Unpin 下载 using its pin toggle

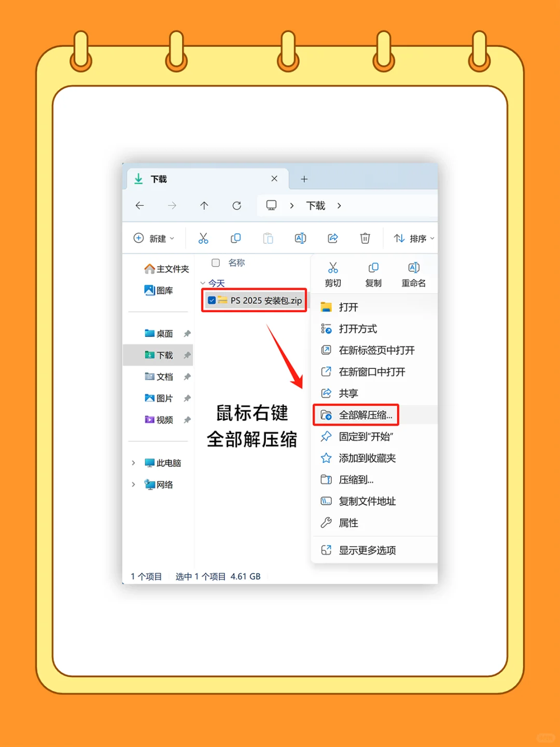[x=187, y=355]
